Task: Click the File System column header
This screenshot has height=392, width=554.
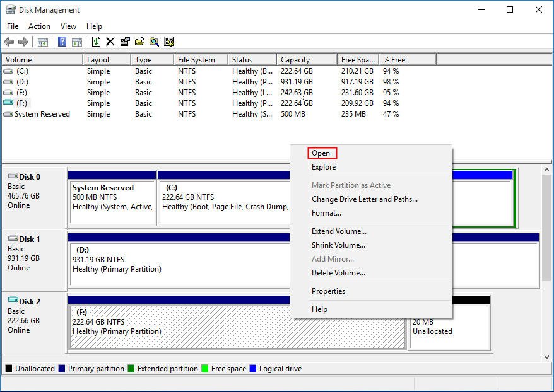Action: coord(196,60)
